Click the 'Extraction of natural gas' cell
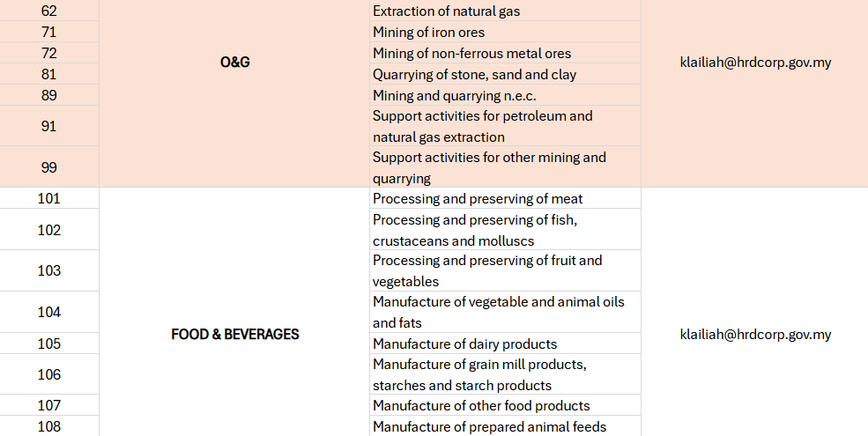Viewport: 868px width, 436px height. pyautogui.click(x=458, y=11)
